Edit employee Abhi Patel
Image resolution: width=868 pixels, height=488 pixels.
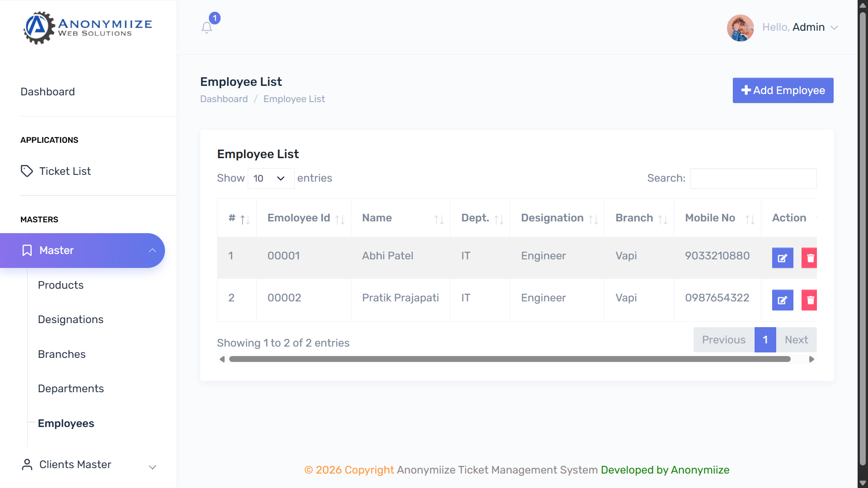click(x=783, y=258)
